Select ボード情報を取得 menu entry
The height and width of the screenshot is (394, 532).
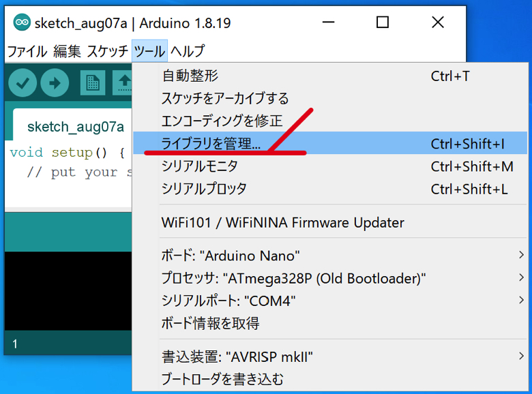click(330, 323)
